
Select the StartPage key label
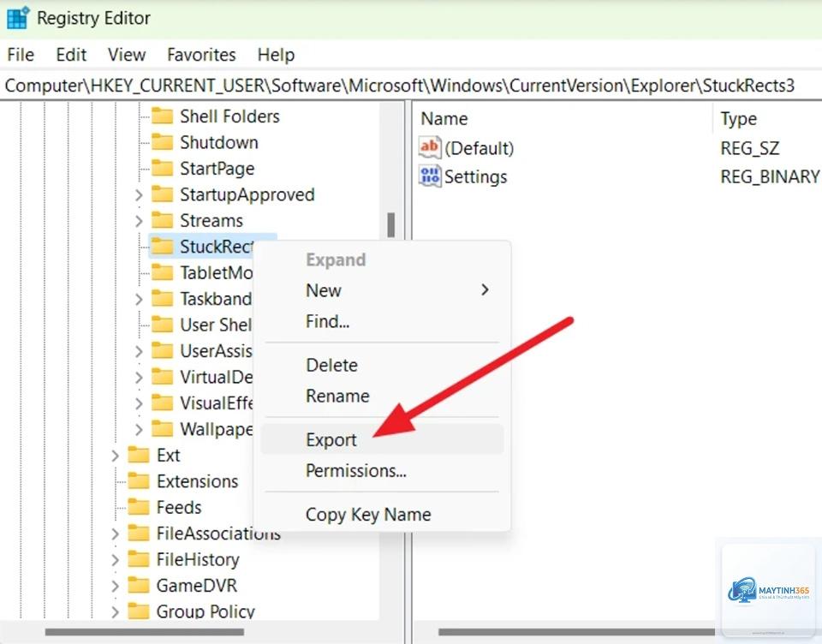217,169
